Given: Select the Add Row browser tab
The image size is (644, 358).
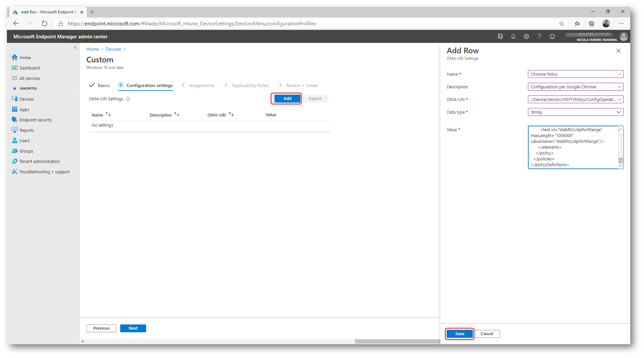Looking at the screenshot, I should pyautogui.click(x=48, y=12).
